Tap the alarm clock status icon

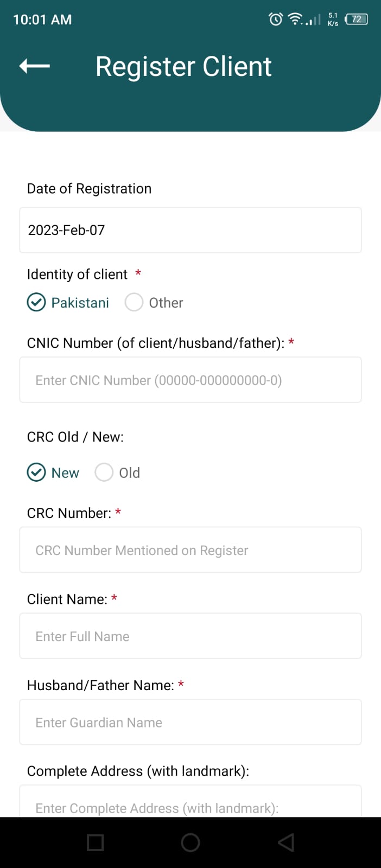(x=276, y=20)
